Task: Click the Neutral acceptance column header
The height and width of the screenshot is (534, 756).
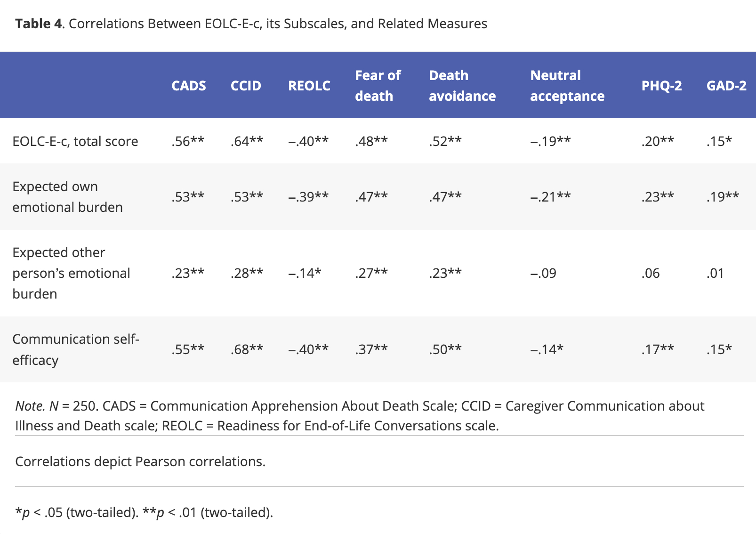Action: tap(567, 86)
